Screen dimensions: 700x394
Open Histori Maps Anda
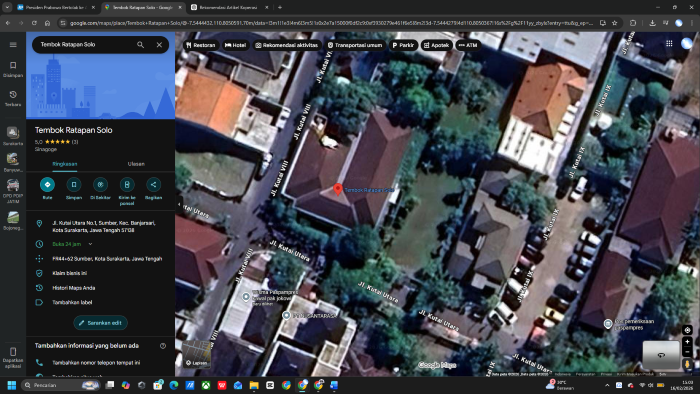(100, 288)
